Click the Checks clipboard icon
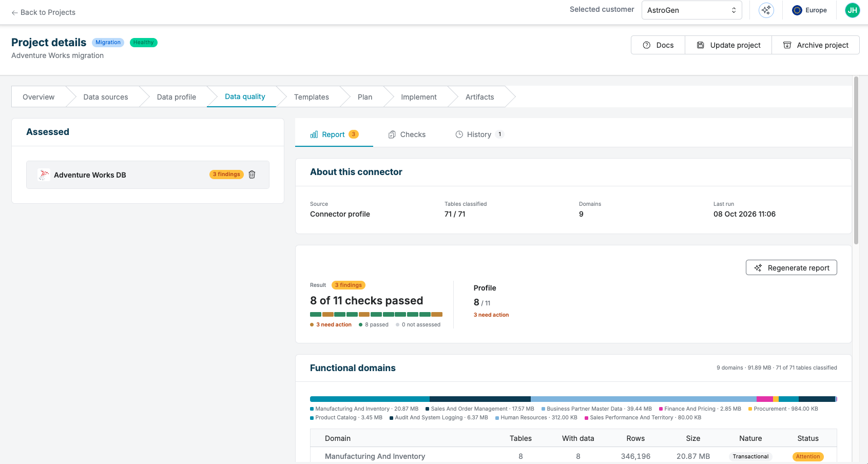 pyautogui.click(x=392, y=134)
